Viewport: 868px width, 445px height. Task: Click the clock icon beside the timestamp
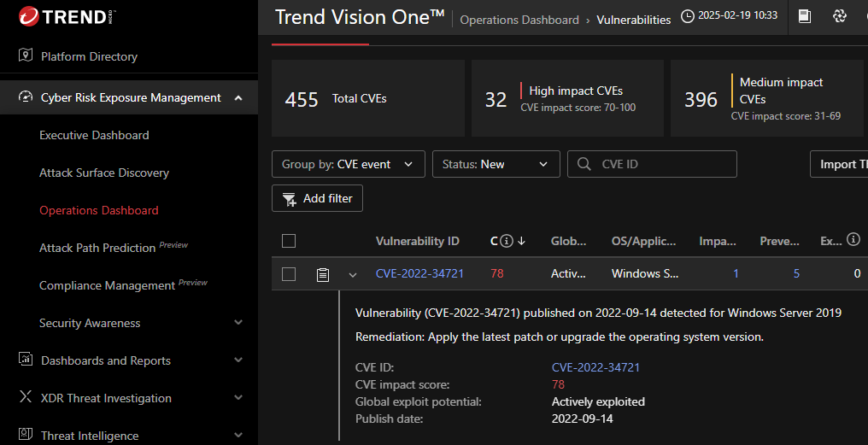coord(689,16)
